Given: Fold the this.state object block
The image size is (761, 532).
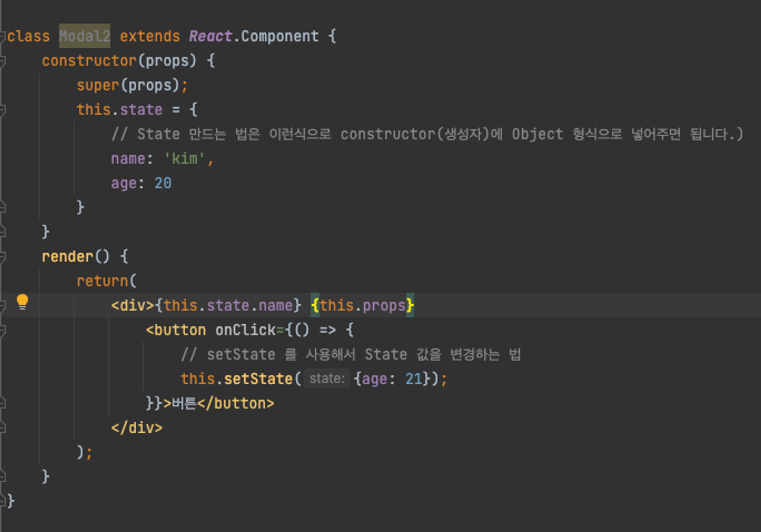Looking at the screenshot, I should coord(2,110).
